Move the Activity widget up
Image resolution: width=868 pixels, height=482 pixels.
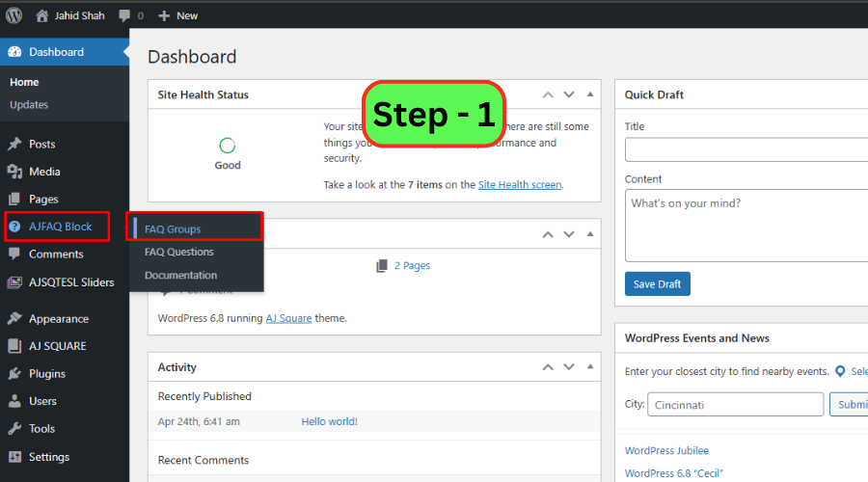[x=548, y=367]
